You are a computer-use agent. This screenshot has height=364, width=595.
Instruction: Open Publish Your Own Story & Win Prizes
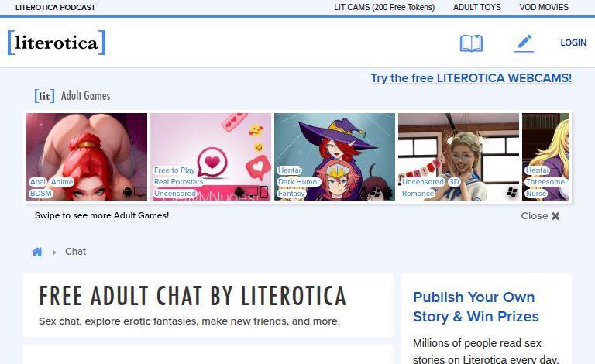point(476,307)
